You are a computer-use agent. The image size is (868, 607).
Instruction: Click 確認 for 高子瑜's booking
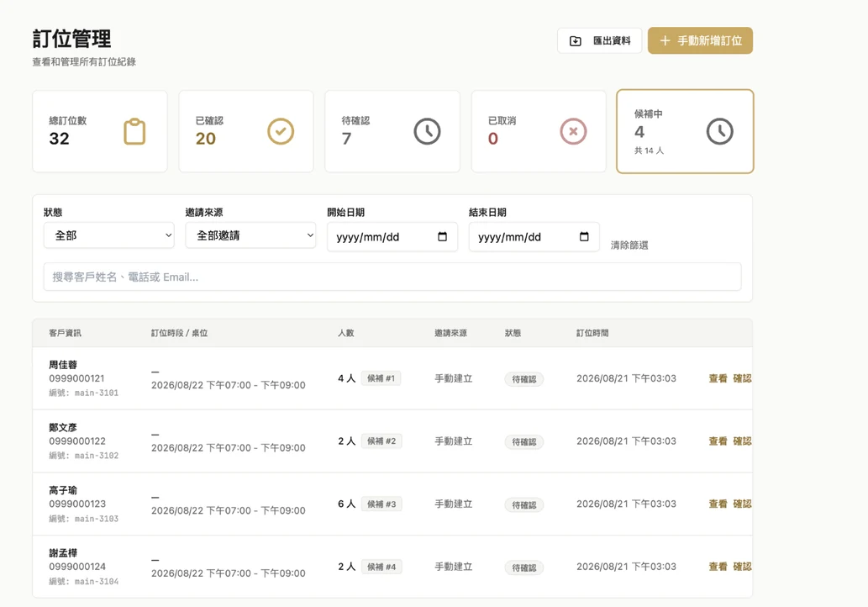pos(742,504)
